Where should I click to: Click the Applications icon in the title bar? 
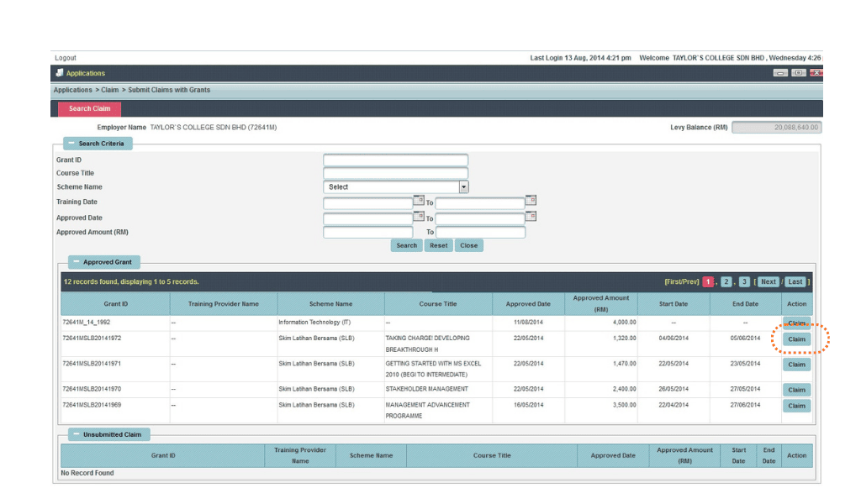tap(60, 72)
